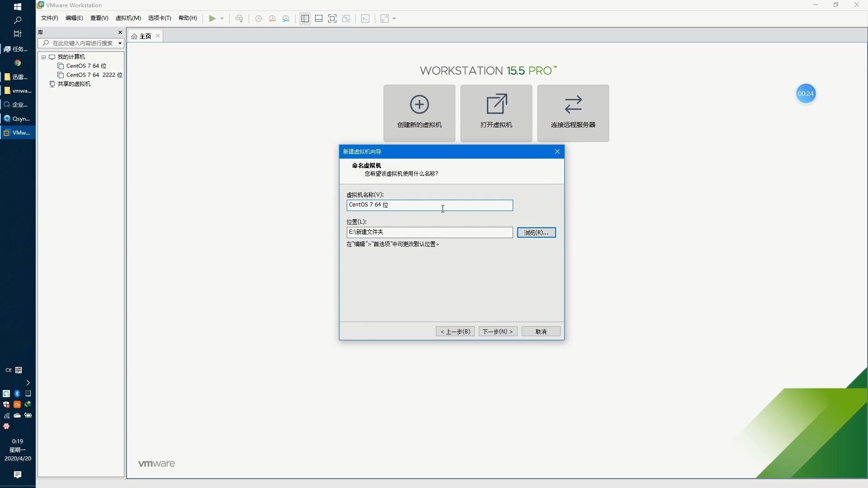Open the 虚拟机(M) menu
868x488 pixels.
pos(128,18)
